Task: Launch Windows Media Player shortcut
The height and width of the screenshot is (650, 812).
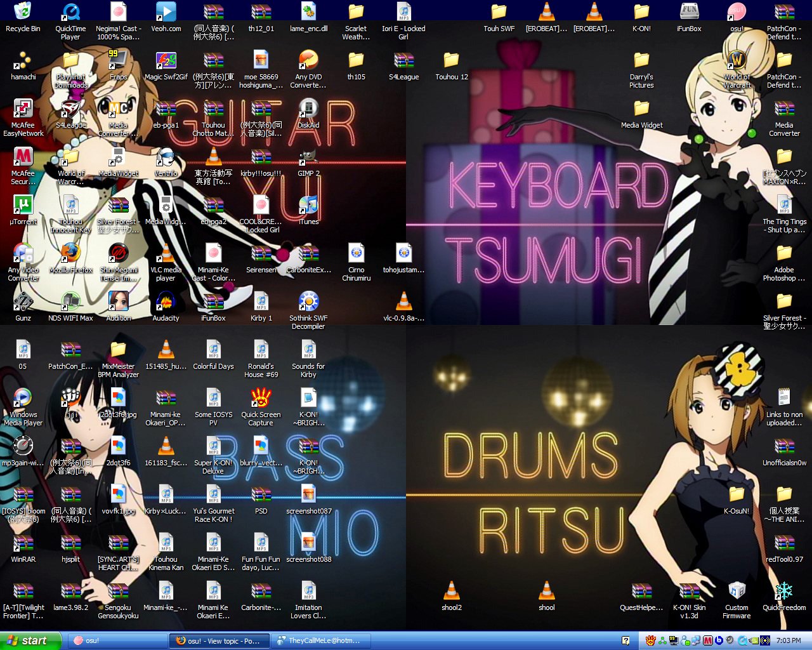Action: pyautogui.click(x=23, y=408)
